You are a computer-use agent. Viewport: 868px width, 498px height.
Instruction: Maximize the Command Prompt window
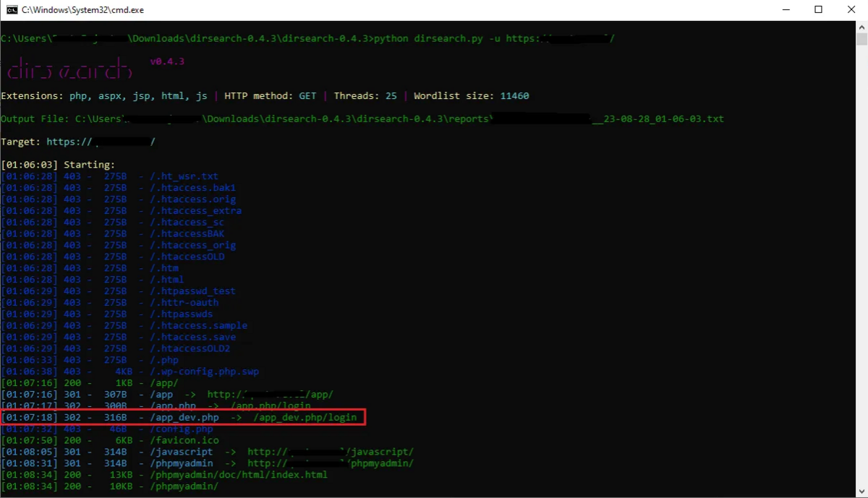click(x=818, y=9)
